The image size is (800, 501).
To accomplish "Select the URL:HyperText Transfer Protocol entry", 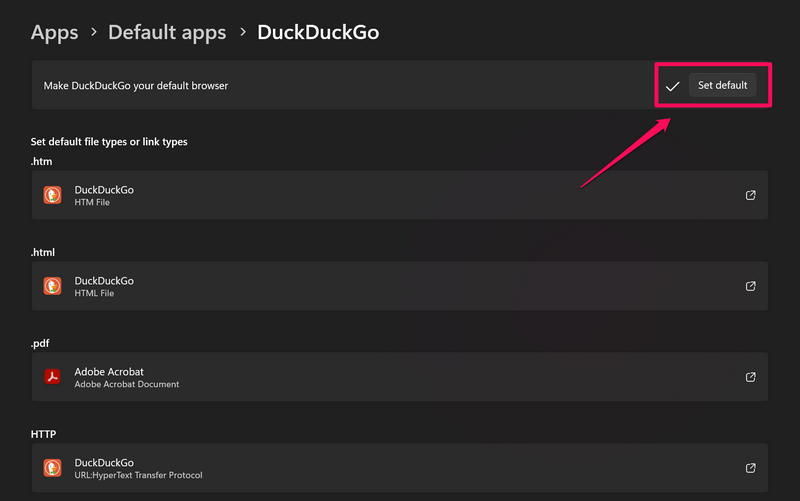I will click(x=138, y=468).
